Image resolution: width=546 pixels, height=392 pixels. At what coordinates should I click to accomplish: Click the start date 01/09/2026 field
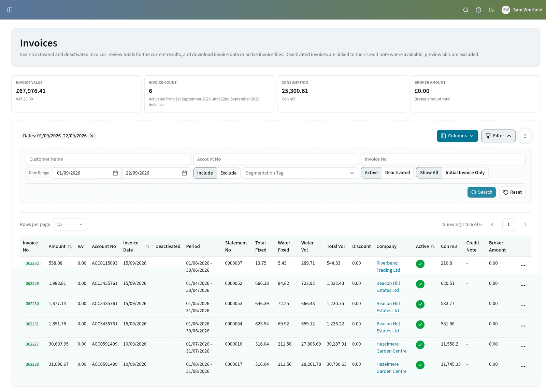pos(87,173)
